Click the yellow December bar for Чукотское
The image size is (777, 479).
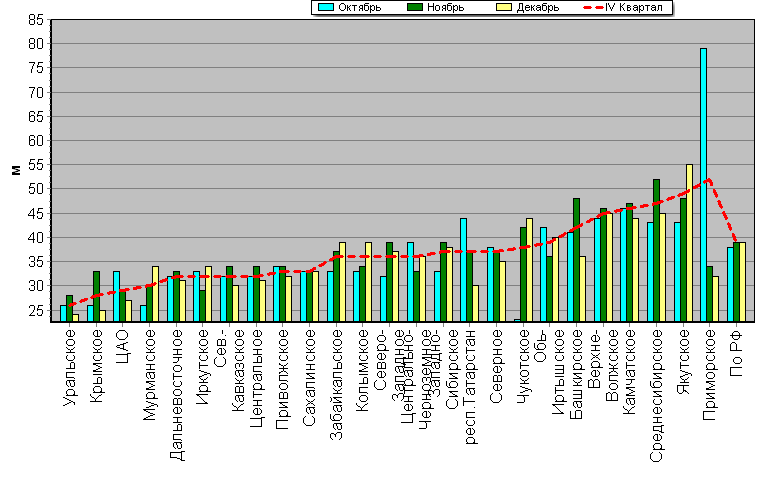[x=529, y=270]
